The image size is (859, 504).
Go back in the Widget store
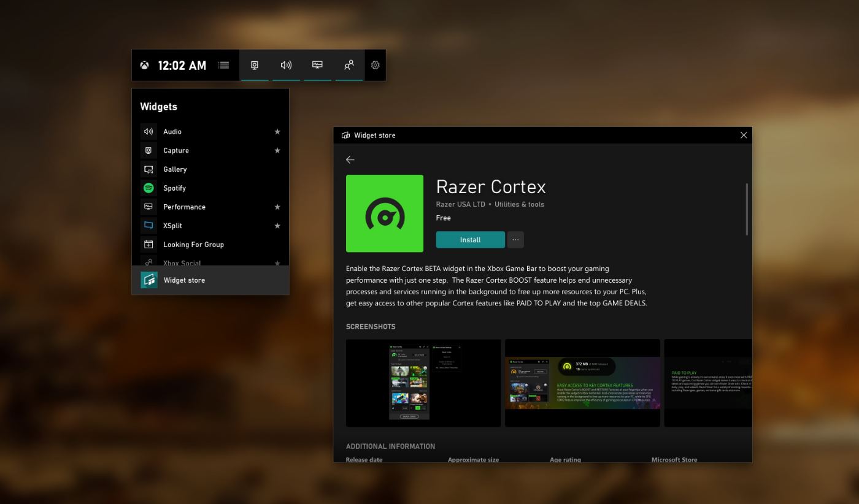[x=350, y=159]
